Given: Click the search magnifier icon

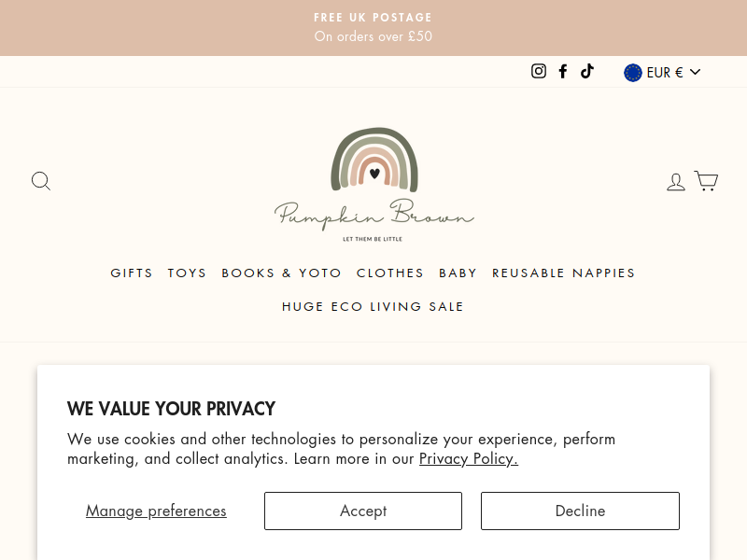Looking at the screenshot, I should [41, 181].
